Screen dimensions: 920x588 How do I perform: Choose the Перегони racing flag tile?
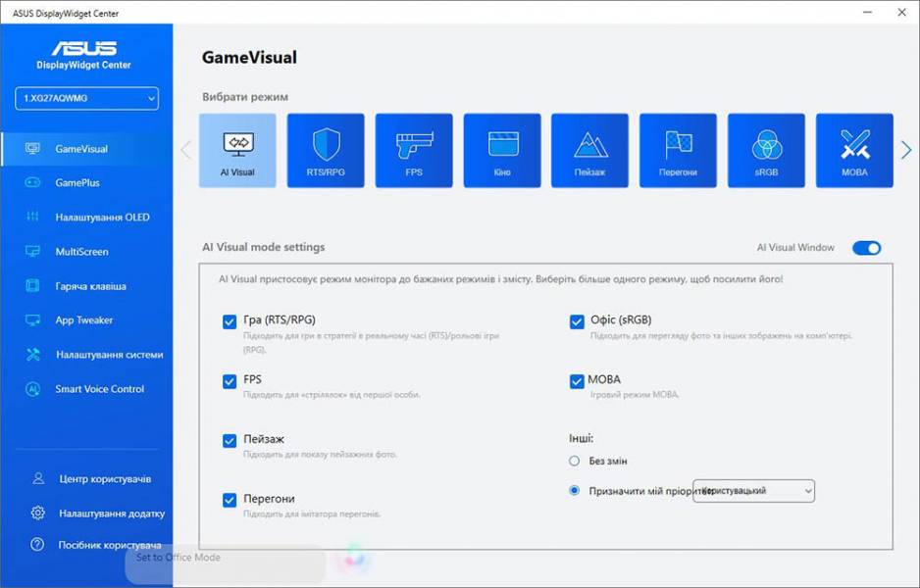pos(678,150)
